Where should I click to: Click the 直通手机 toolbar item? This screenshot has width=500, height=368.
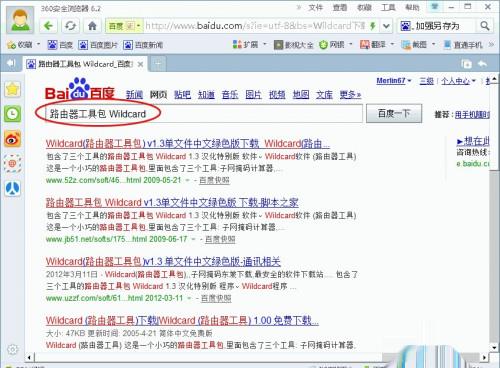click(x=463, y=45)
